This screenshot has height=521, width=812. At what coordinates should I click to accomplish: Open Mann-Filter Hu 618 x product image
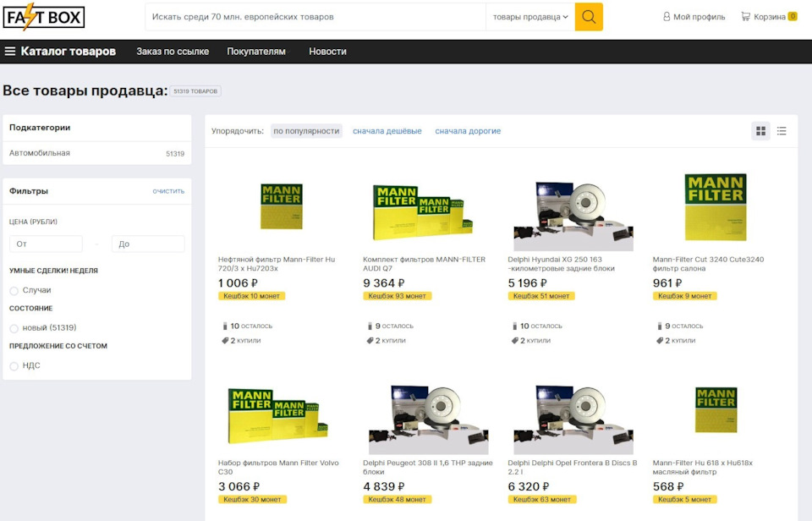pos(716,409)
